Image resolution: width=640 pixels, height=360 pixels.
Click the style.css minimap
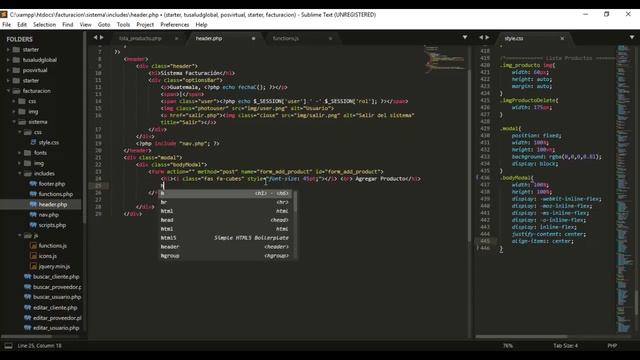(x=623, y=188)
